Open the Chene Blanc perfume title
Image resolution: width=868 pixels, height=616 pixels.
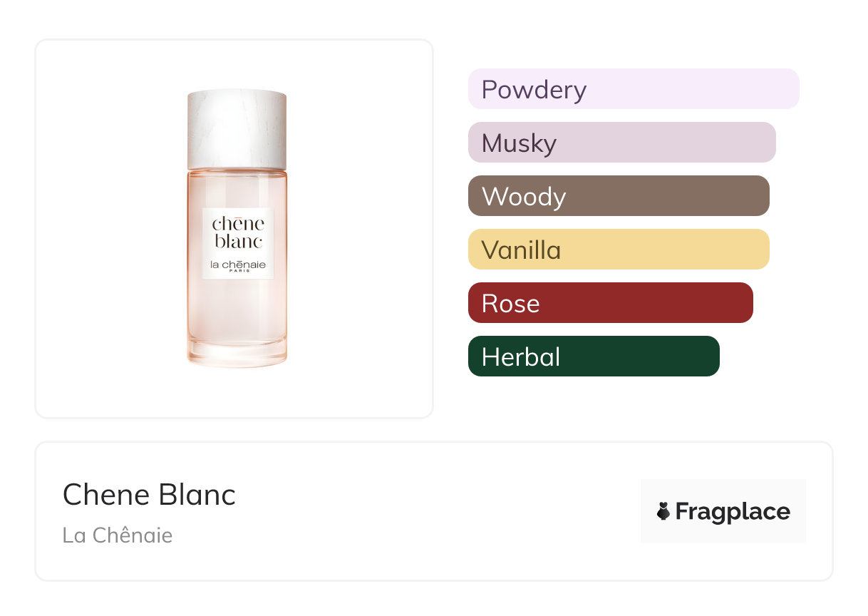pos(149,494)
